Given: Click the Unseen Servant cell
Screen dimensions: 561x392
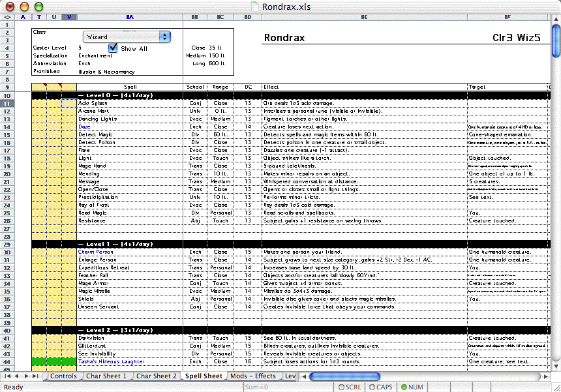Looking at the screenshot, I should [x=130, y=307].
